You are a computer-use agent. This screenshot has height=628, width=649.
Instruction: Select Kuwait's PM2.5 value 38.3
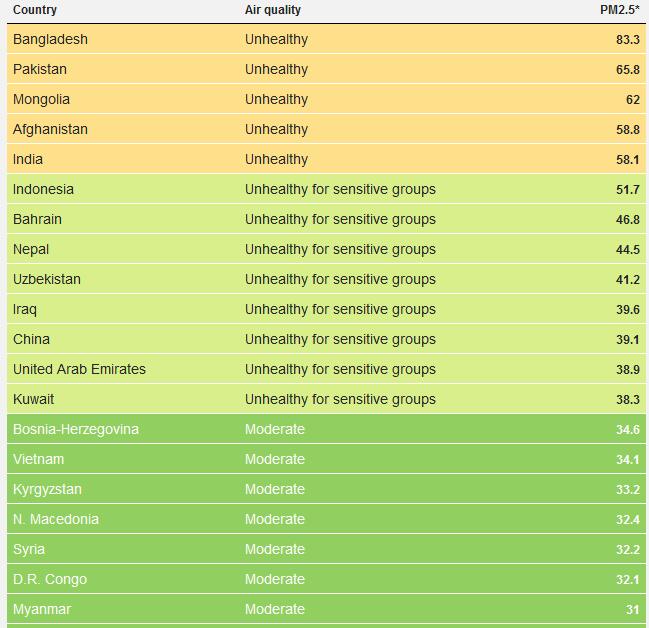pos(627,399)
